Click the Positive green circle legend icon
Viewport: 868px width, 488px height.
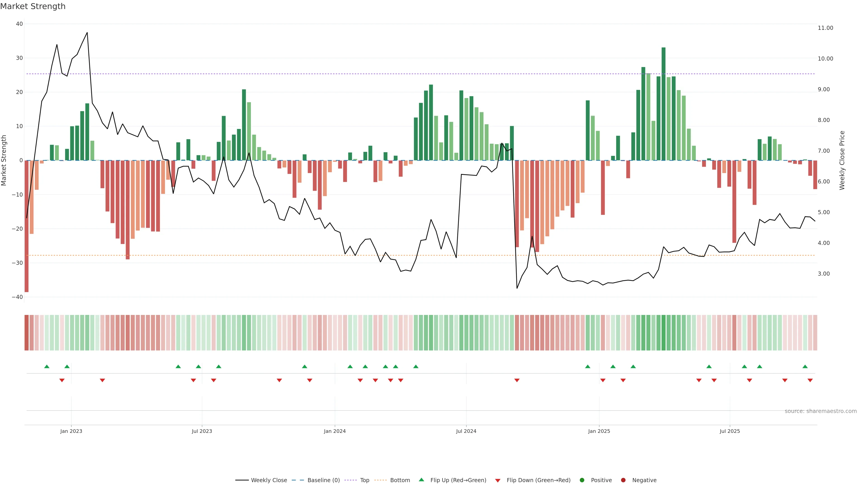coord(582,480)
